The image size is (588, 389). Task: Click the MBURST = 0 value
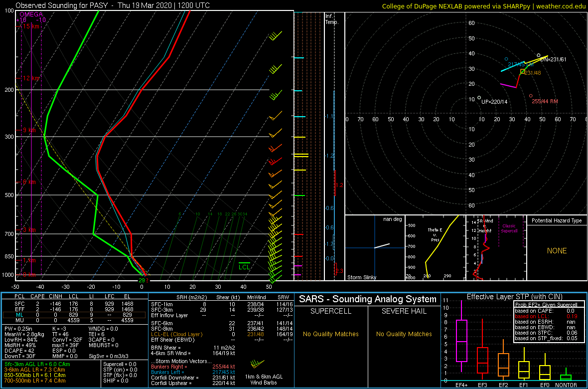click(104, 345)
